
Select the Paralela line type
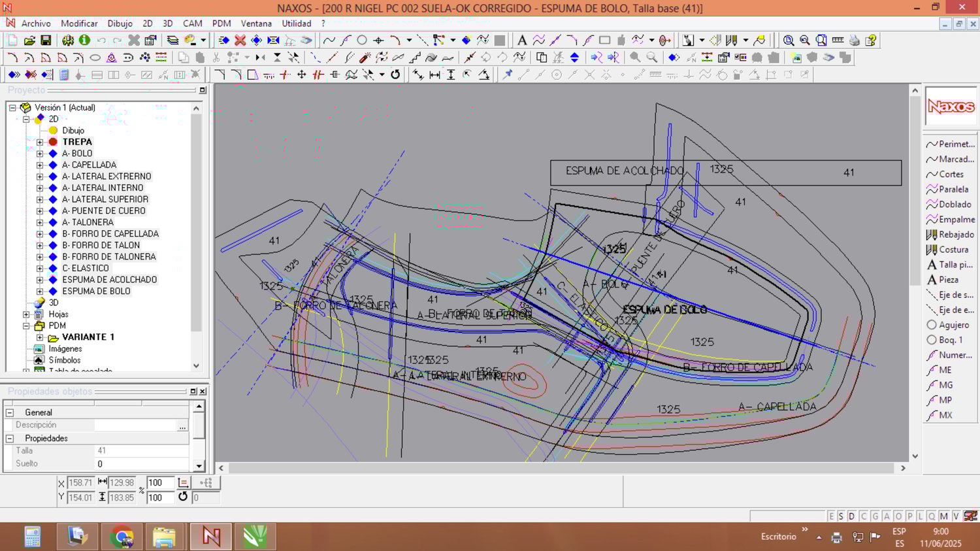[947, 189]
